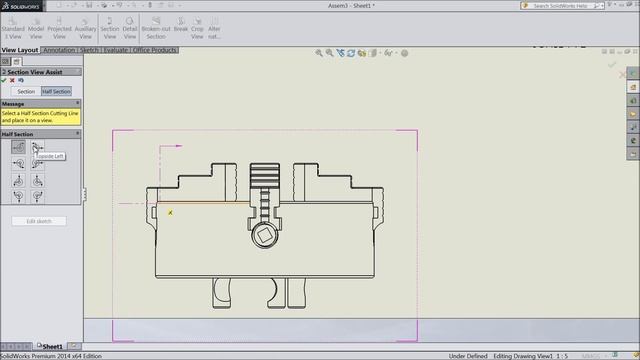Open the PropertyManager tab icon in left panel
The width and height of the screenshot is (640, 360).
coord(16,62)
